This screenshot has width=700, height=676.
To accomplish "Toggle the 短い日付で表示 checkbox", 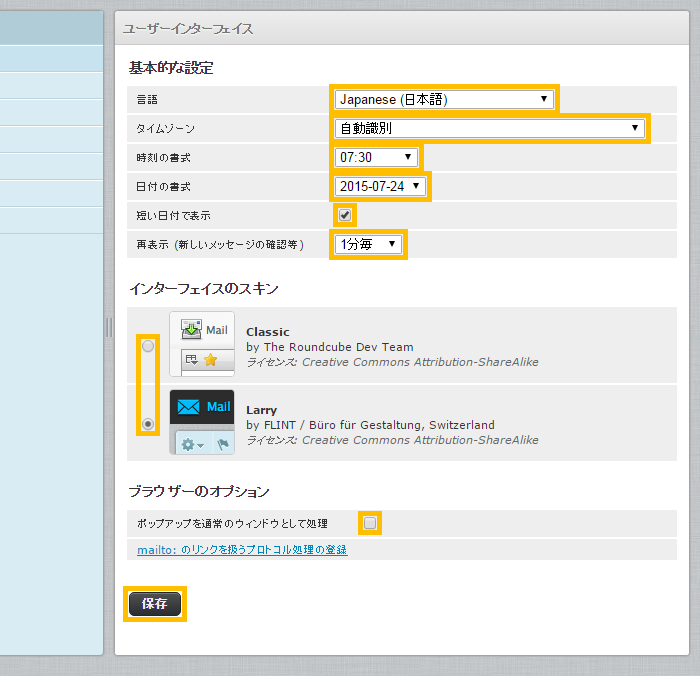I will 345,215.
